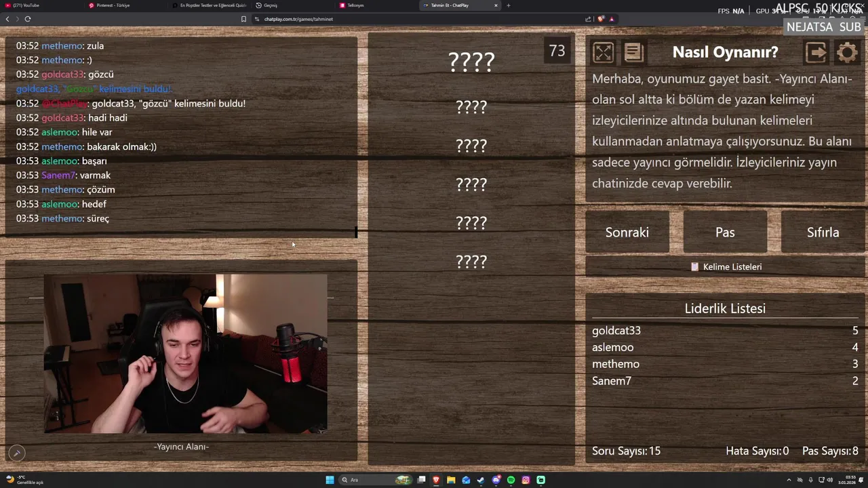Click chat message 'Sanem7: varmak'
The image size is (868, 488).
coord(63,176)
